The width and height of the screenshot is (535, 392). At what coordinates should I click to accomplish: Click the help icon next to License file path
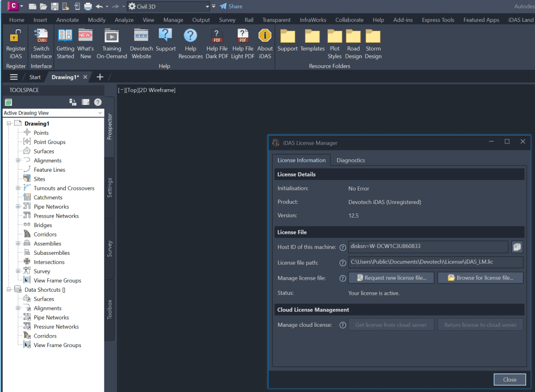[343, 263]
